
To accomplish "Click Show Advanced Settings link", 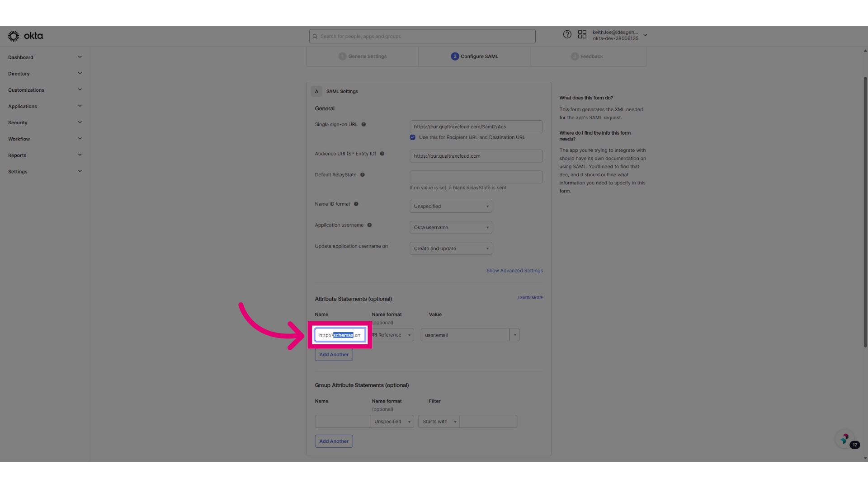I will [514, 271].
